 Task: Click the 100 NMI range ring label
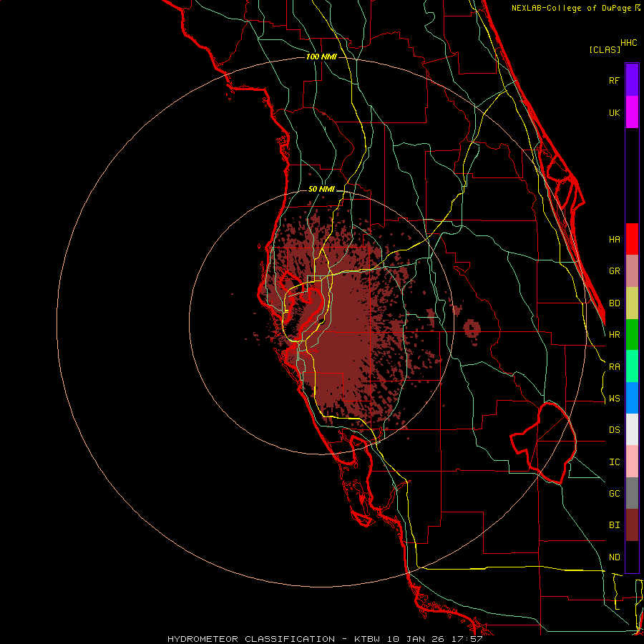point(321,57)
